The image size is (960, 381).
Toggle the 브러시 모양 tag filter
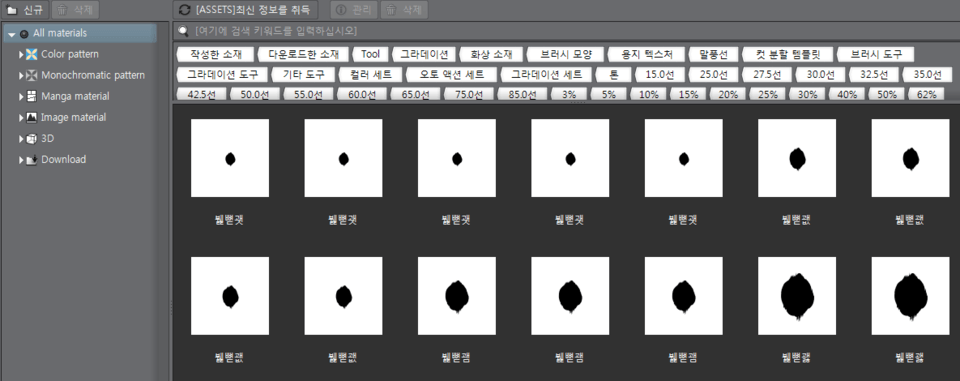coord(565,55)
